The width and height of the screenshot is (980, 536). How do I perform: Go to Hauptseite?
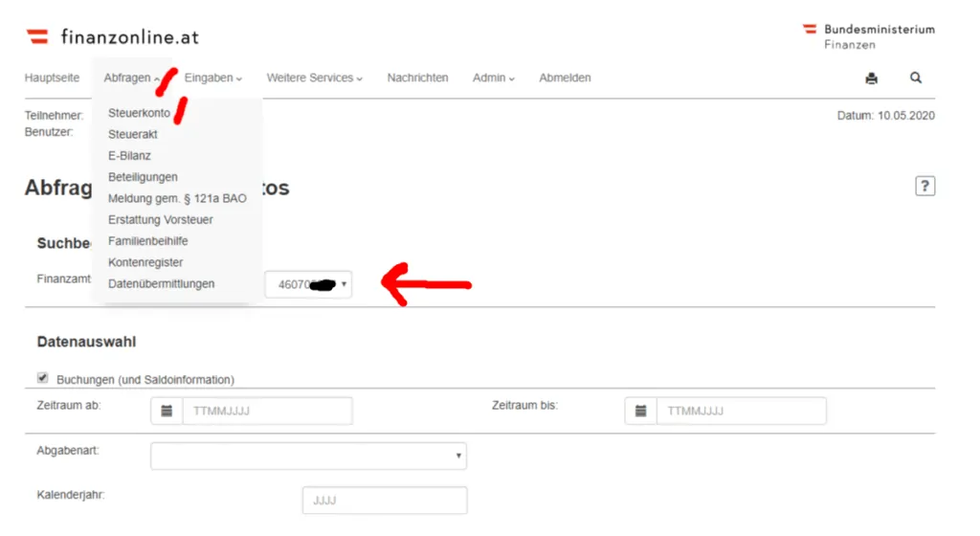tap(52, 78)
